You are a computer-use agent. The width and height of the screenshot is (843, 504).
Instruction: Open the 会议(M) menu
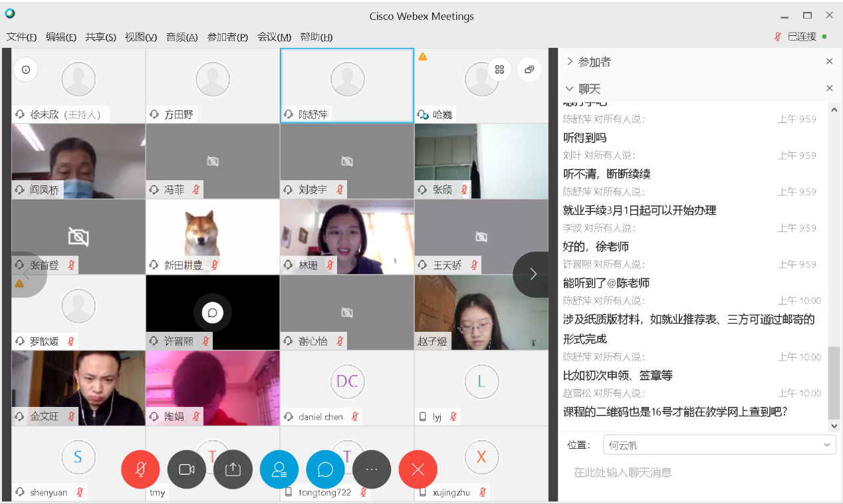274,37
